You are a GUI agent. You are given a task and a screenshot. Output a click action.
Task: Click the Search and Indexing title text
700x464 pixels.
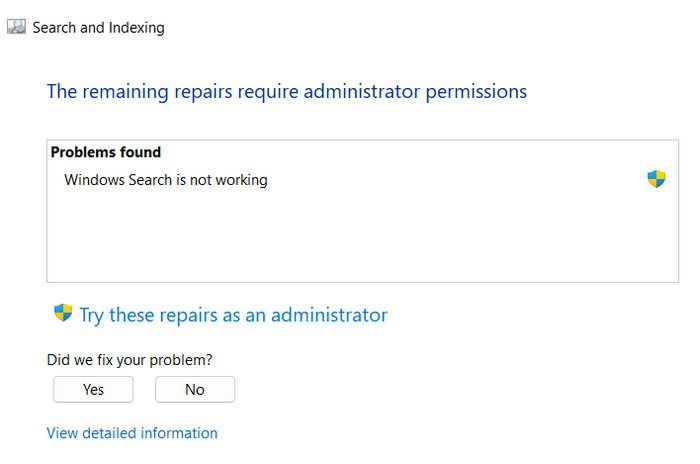pos(99,28)
